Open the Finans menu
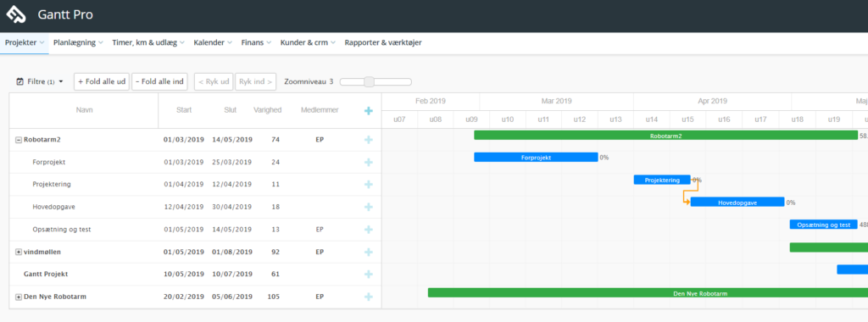 click(256, 42)
